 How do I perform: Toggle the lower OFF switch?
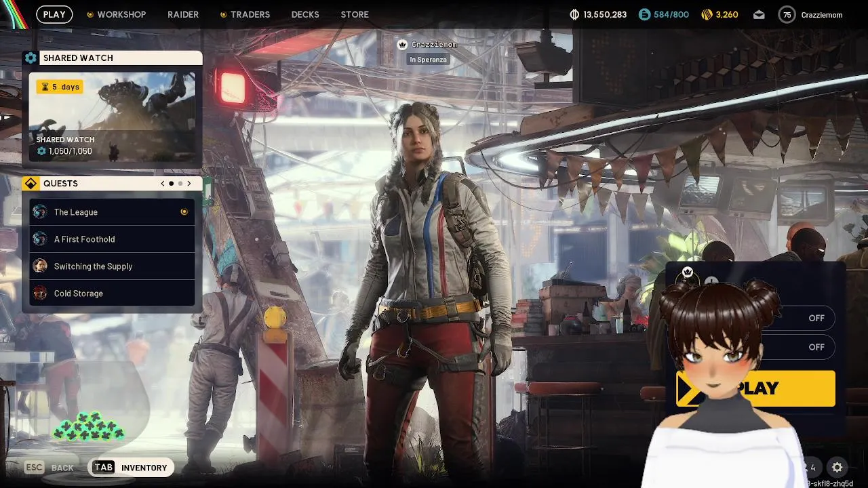(816, 347)
